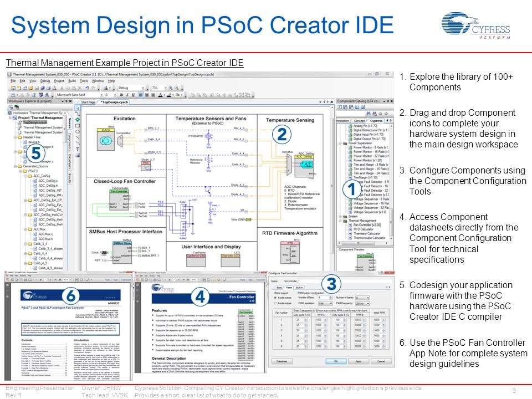Collapse the Header Files folder in Workspace Explorer
The image size is (532, 399).
16,137
